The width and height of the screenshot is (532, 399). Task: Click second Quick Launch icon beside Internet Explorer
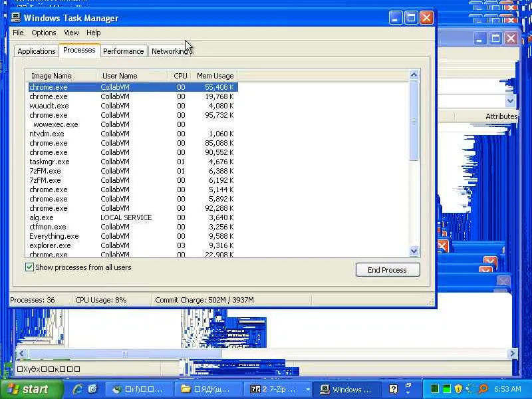coord(92,389)
